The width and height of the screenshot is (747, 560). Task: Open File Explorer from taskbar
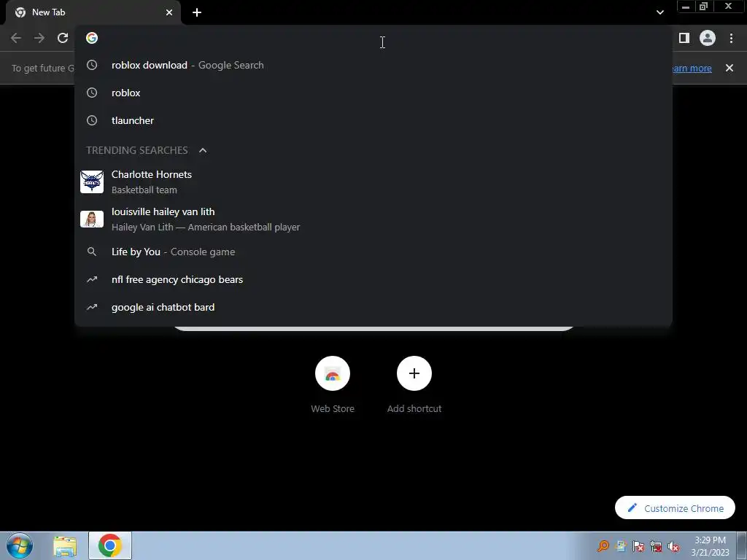click(65, 546)
